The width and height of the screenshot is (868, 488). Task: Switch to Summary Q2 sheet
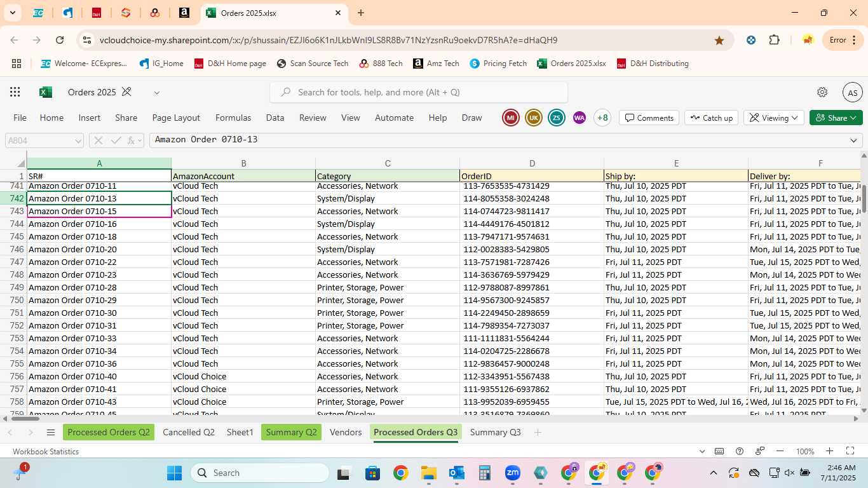tap(291, 432)
